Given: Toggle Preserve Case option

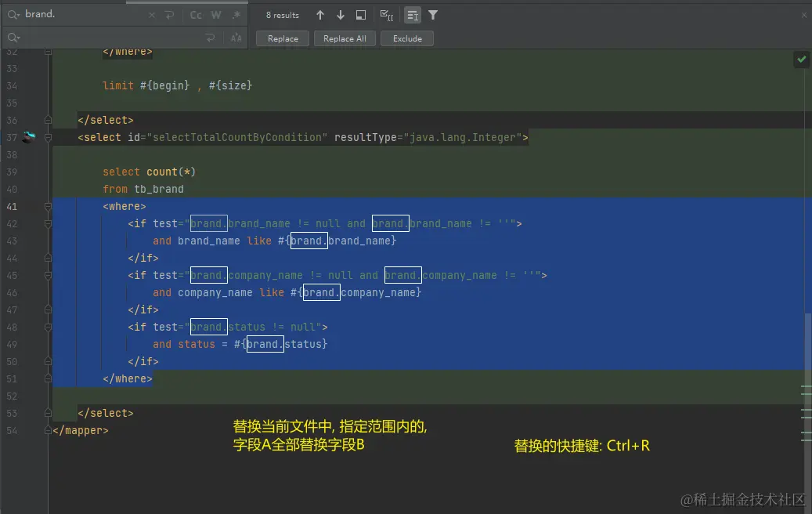Looking at the screenshot, I should click(236, 38).
